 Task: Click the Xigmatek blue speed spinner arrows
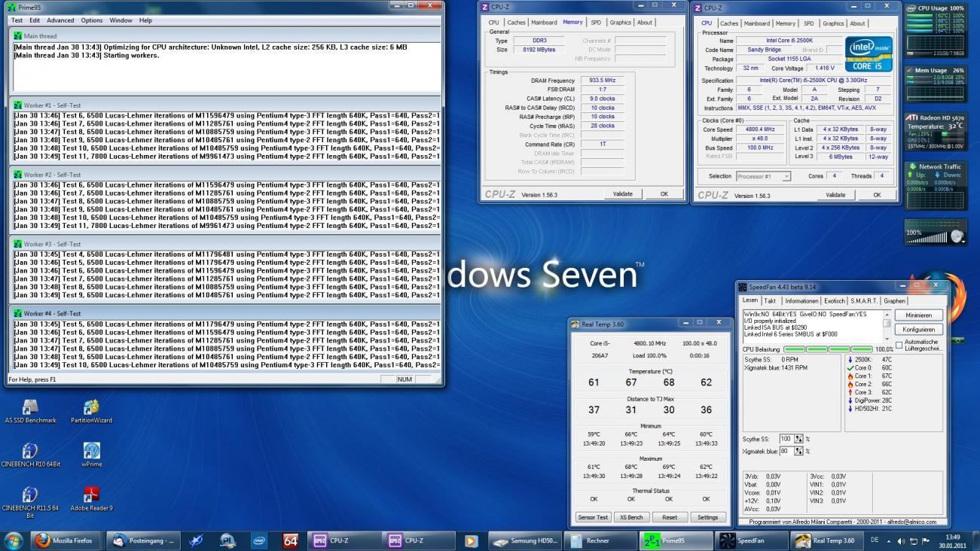click(800, 451)
